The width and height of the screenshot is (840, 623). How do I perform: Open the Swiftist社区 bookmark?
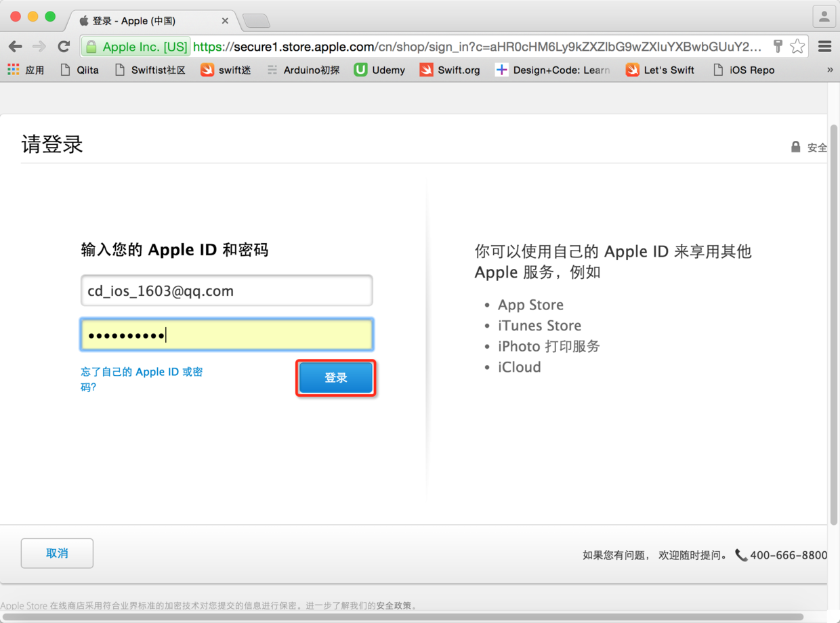coord(150,70)
